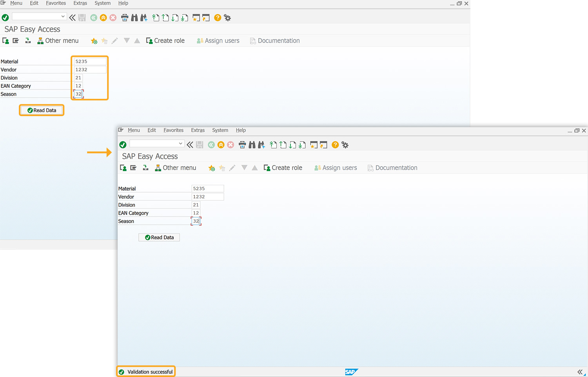Click the Save disk icon in front window
Viewport: 588px width, 377px height.
[200, 145]
